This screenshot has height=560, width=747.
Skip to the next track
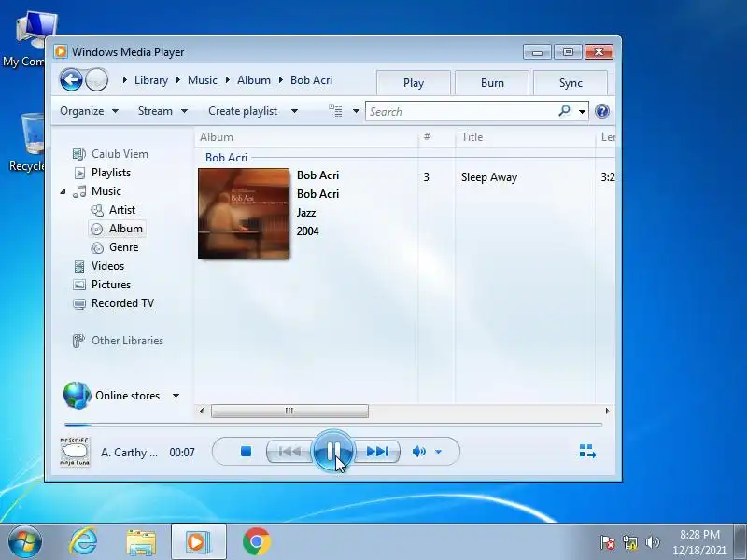(377, 451)
